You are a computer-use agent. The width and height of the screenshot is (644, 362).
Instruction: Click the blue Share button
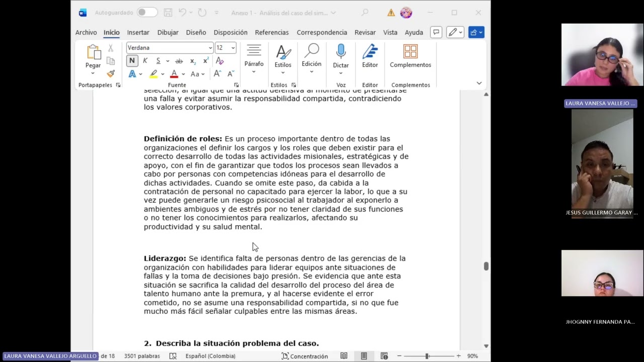click(x=476, y=32)
